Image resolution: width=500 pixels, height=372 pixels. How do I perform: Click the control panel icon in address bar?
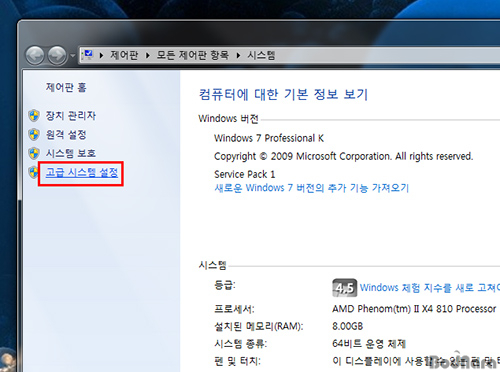[x=88, y=55]
